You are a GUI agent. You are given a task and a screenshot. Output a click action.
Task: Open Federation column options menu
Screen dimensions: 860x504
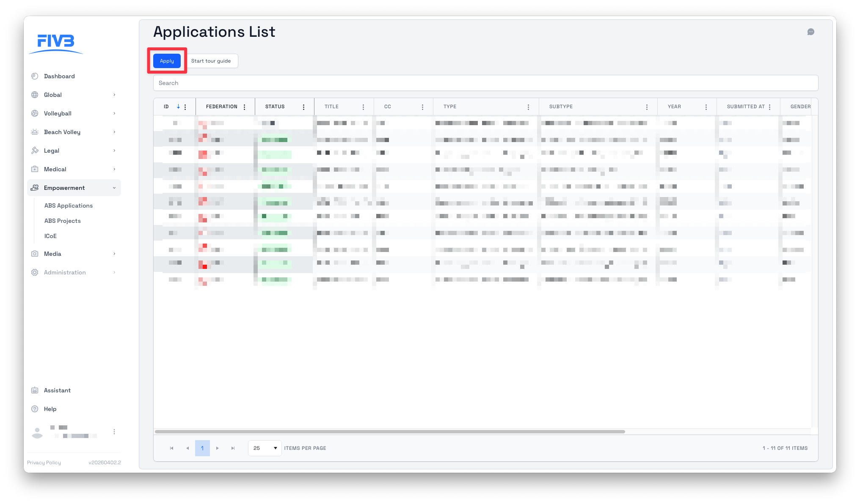(244, 107)
